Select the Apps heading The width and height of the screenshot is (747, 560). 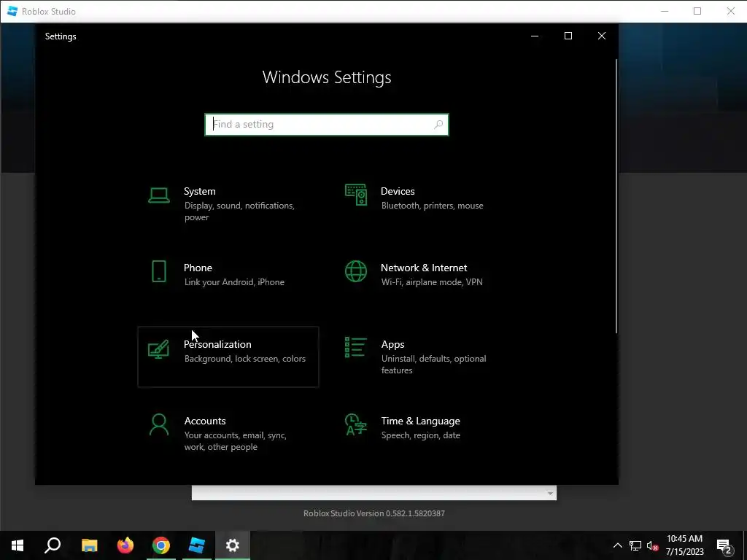[392, 344]
